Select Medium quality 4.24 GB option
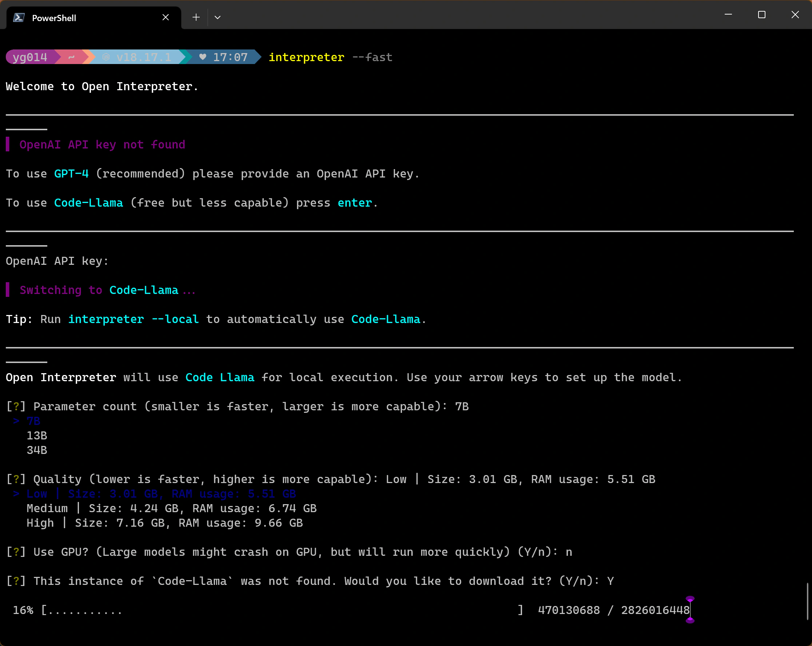Viewport: 812px width, 646px height. pos(171,509)
